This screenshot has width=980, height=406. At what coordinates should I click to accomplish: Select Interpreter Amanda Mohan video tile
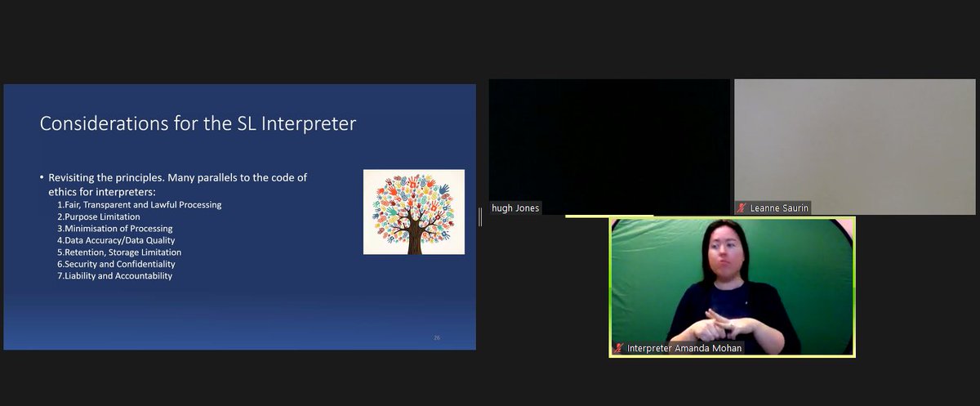[x=733, y=287]
